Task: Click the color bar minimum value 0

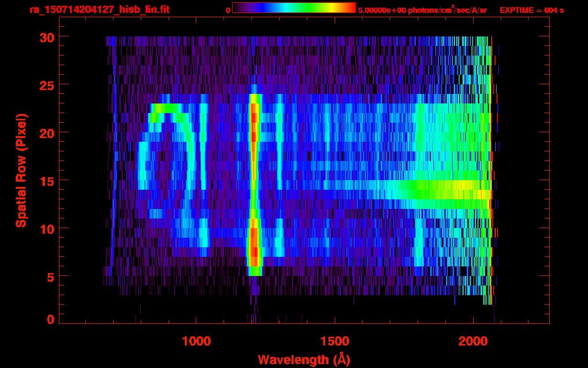Action: click(x=228, y=10)
